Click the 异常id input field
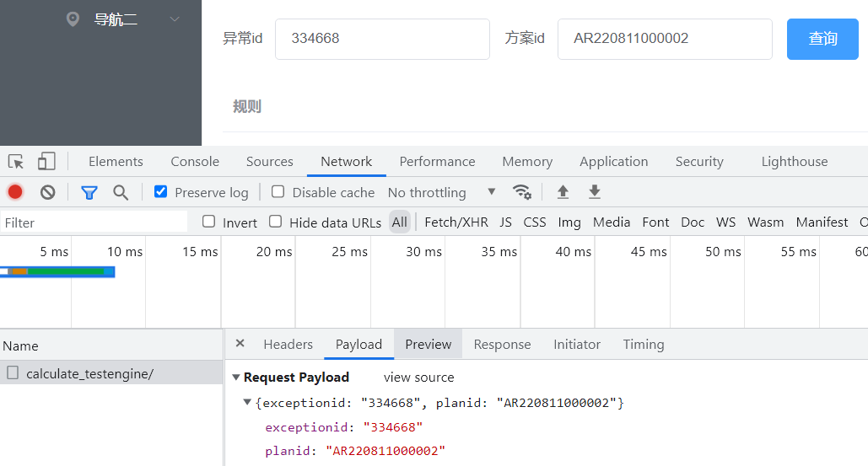This screenshot has height=466, width=868. tap(382, 39)
